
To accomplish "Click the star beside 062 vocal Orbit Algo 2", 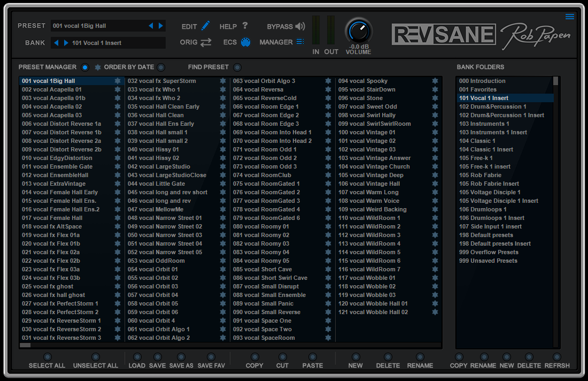I will (x=223, y=338).
